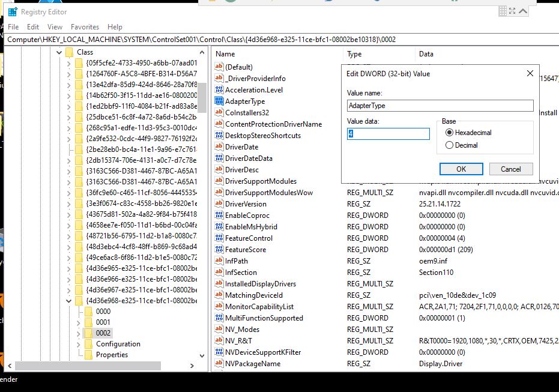This screenshot has width=559, height=392.
Task: Click the FeatureScore DWORD icon
Action: tap(219, 249)
